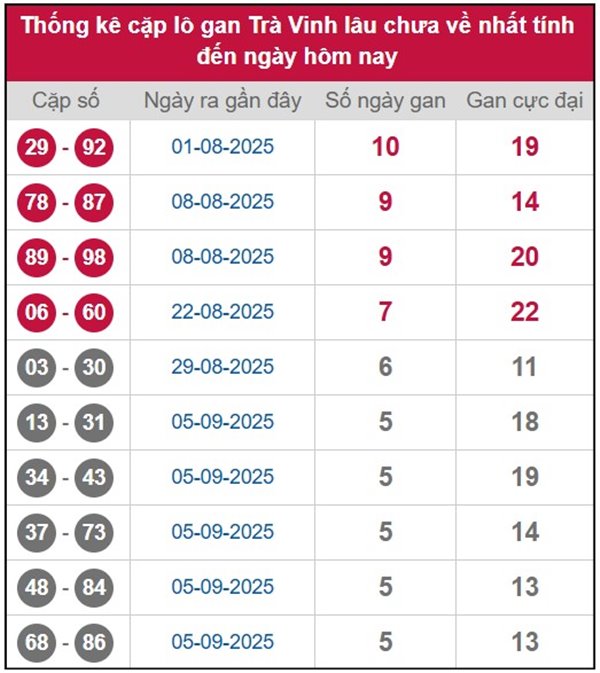Click the red ball numbered 60

[x=94, y=313]
